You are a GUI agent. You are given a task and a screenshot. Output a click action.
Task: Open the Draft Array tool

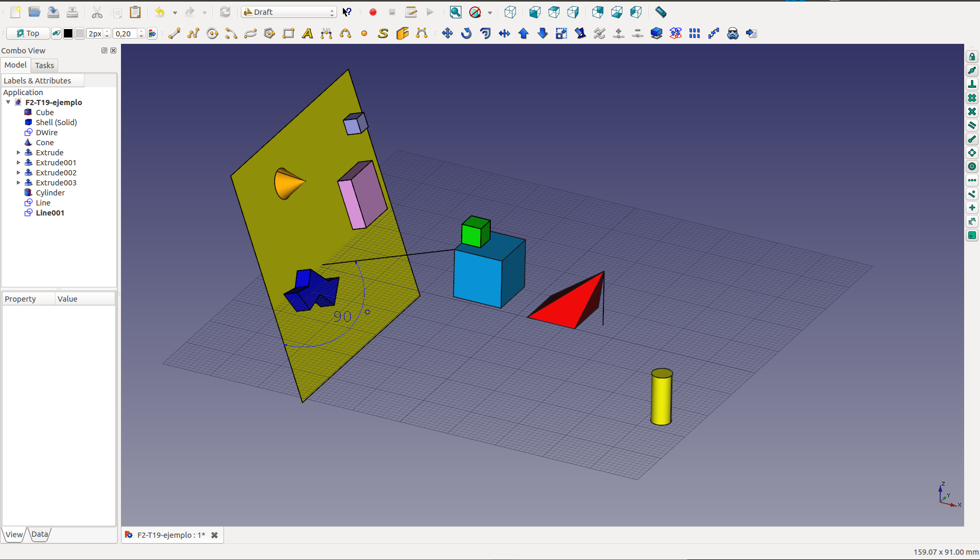click(x=694, y=33)
